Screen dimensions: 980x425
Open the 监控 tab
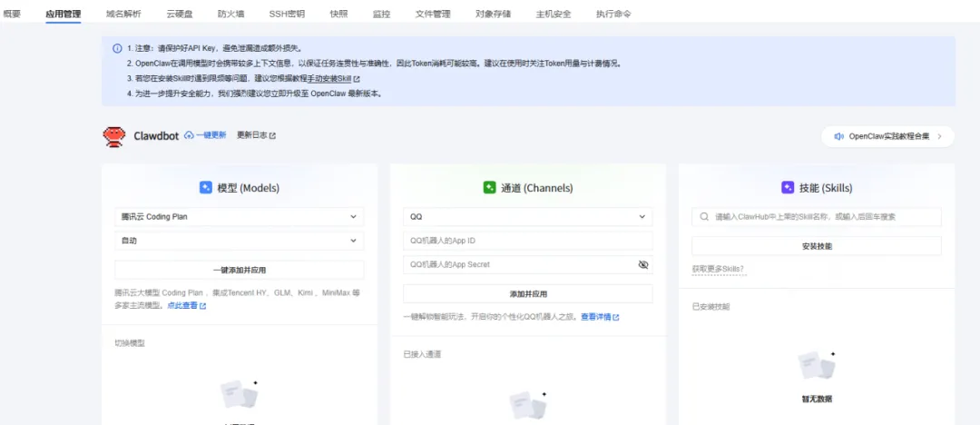click(x=381, y=14)
